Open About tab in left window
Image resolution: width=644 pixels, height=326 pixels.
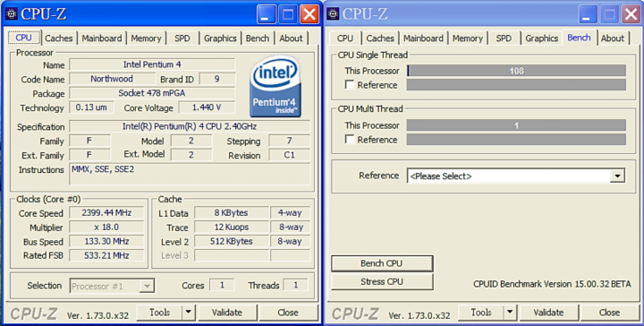[x=292, y=39]
